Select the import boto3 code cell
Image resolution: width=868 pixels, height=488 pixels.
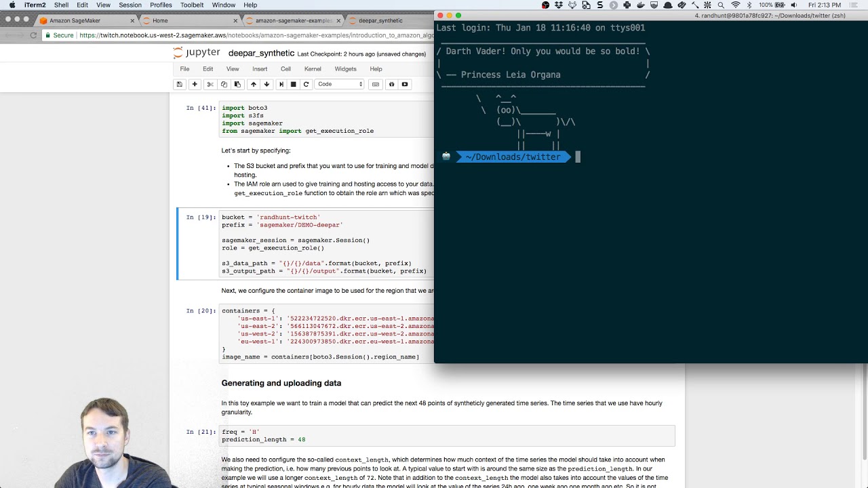tap(325, 119)
